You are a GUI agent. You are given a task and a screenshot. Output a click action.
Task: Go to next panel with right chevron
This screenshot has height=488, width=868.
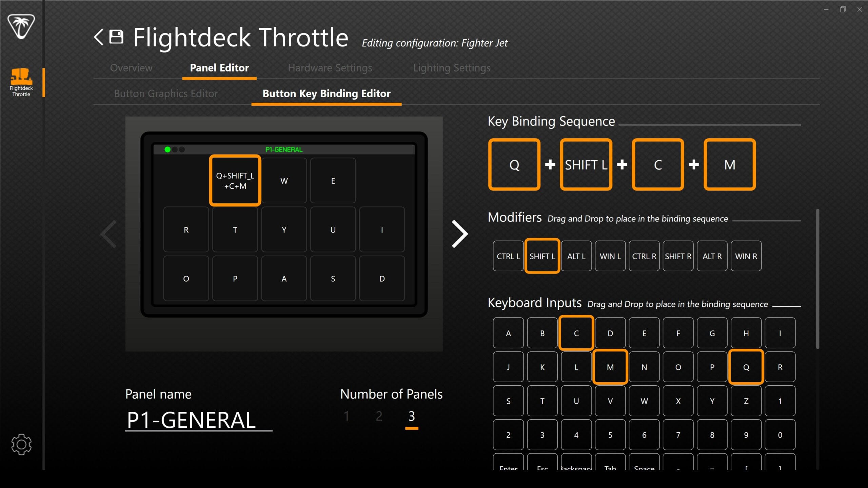(x=460, y=234)
